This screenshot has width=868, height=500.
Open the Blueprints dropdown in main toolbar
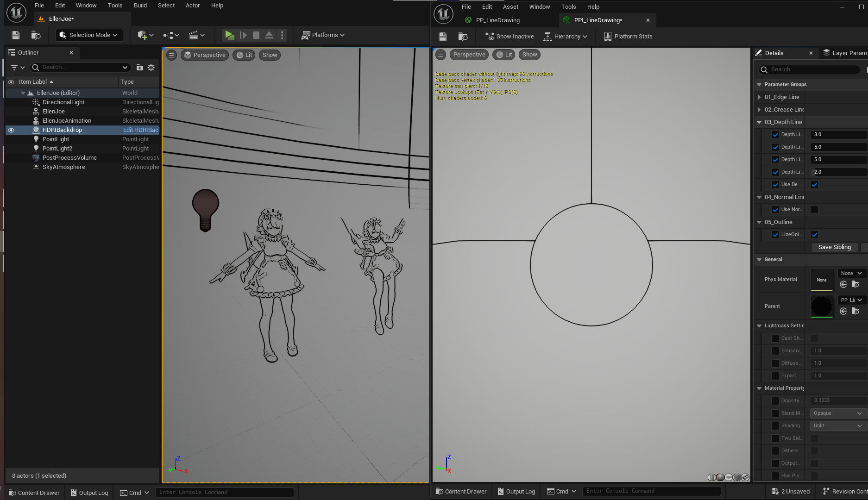(x=171, y=35)
